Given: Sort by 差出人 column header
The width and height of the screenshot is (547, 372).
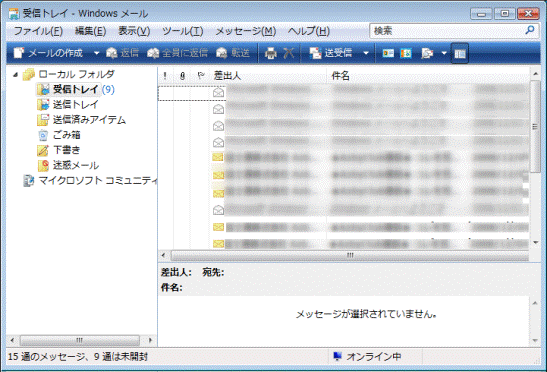Looking at the screenshot, I should click(227, 76).
